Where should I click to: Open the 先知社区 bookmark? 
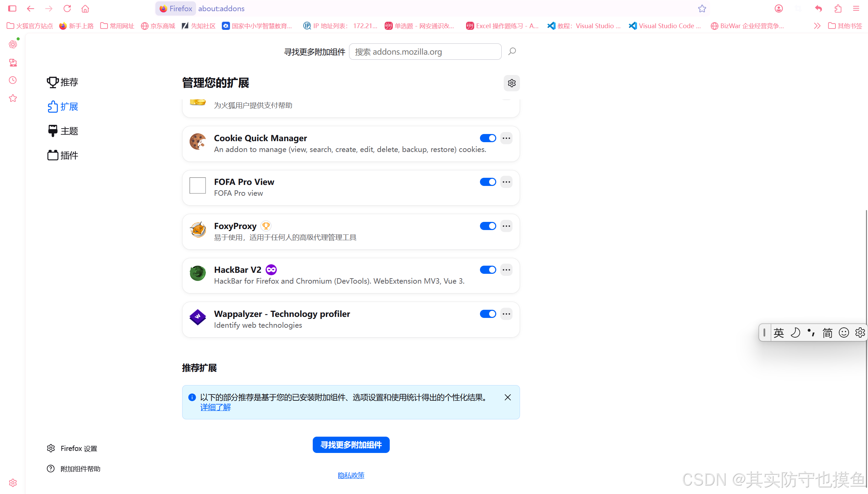click(199, 26)
